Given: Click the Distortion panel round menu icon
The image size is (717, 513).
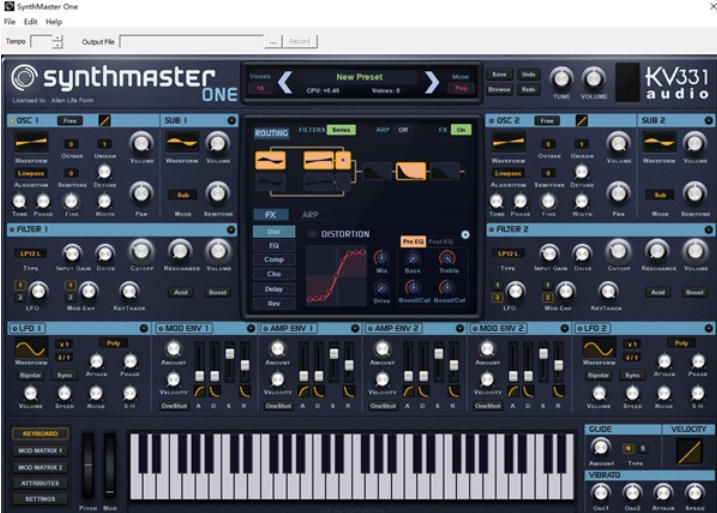Looking at the screenshot, I should pos(465,235).
